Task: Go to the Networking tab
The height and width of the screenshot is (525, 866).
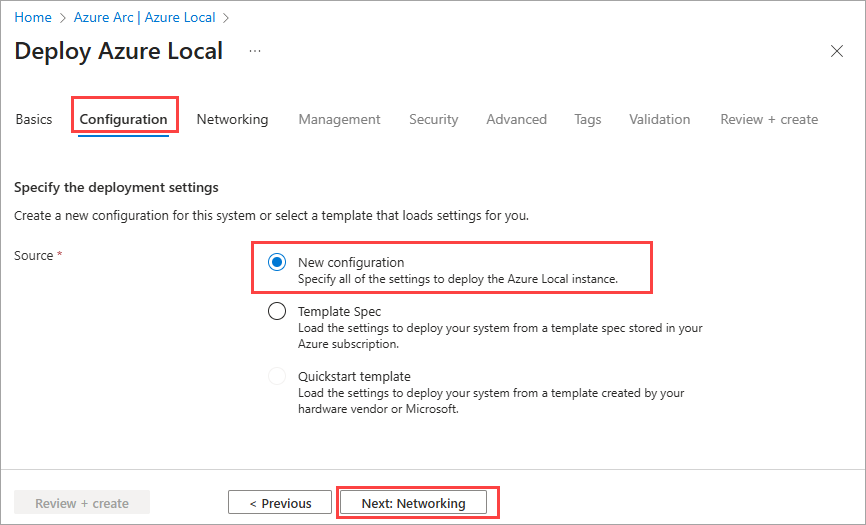Action: tap(232, 119)
